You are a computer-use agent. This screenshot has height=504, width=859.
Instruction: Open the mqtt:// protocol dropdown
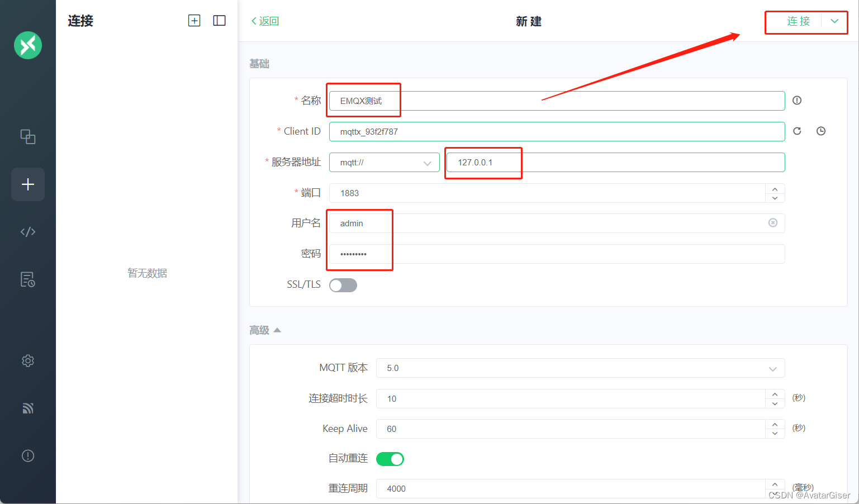[x=385, y=163]
